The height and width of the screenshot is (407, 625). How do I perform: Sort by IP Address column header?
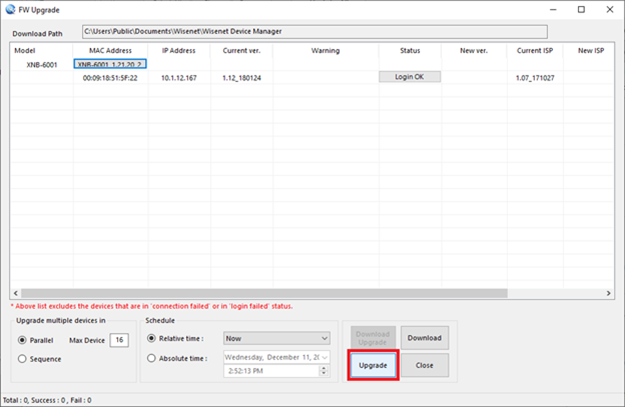click(178, 50)
